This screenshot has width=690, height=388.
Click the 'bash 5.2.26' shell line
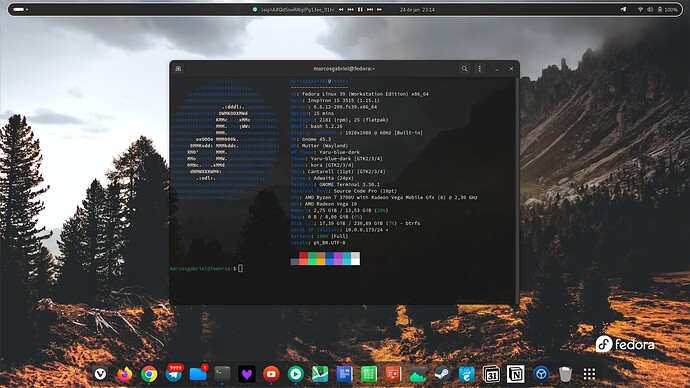(x=316, y=126)
